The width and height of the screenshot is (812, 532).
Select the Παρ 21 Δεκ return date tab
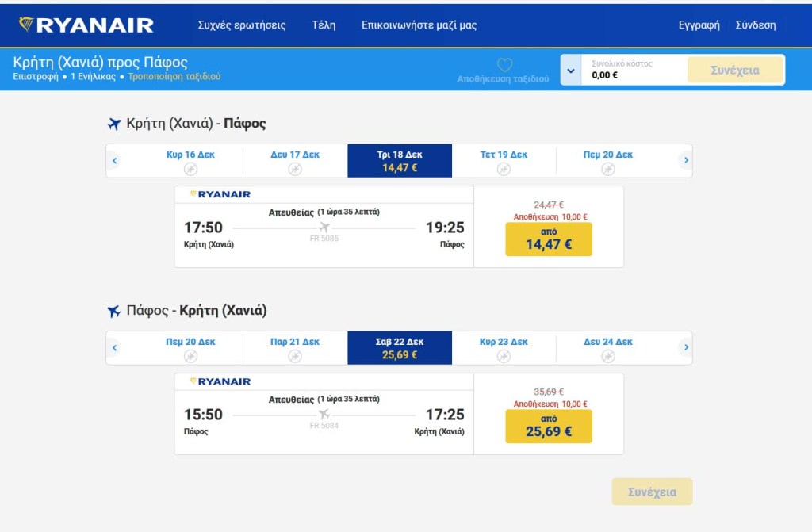click(x=295, y=347)
